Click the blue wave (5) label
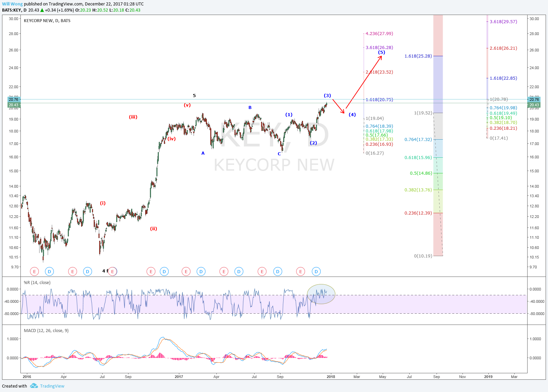The width and height of the screenshot is (548, 392). 381,52
